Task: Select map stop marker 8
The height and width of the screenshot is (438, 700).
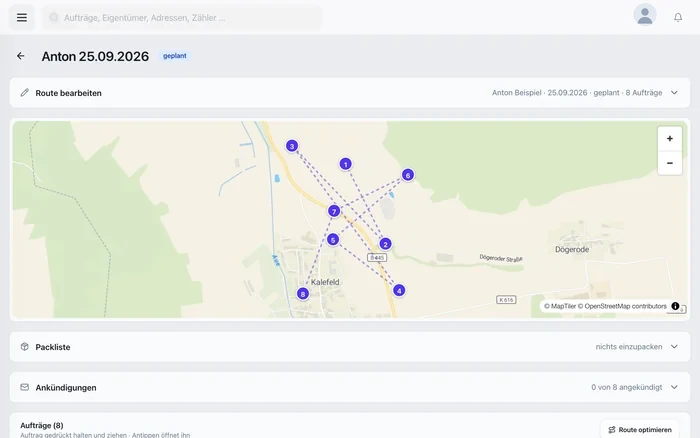Action: tap(303, 294)
